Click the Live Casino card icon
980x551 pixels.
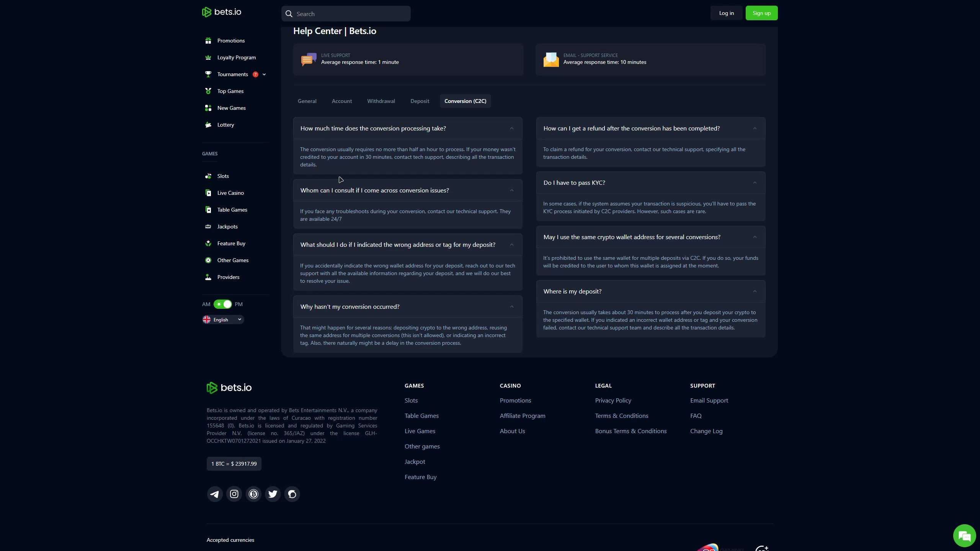pos(208,193)
